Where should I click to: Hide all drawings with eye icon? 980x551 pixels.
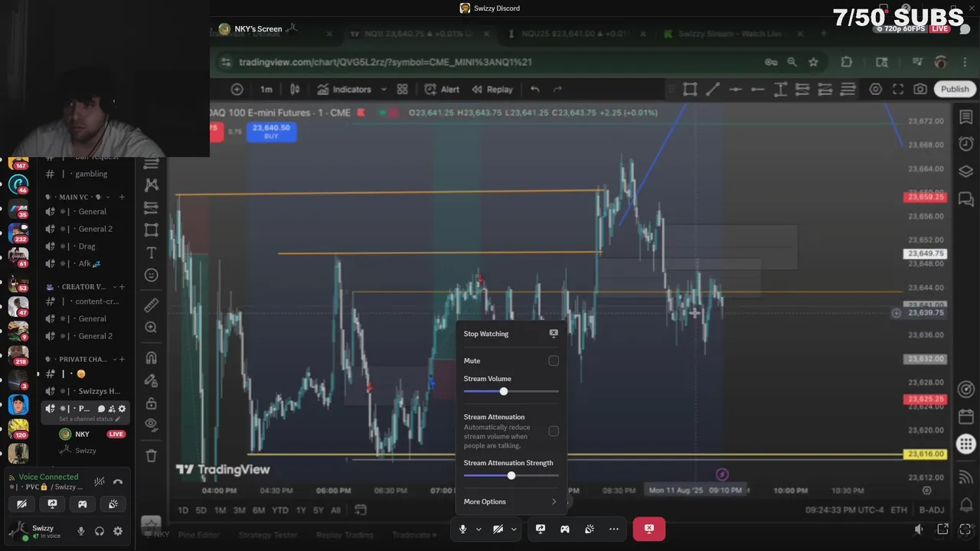(151, 425)
